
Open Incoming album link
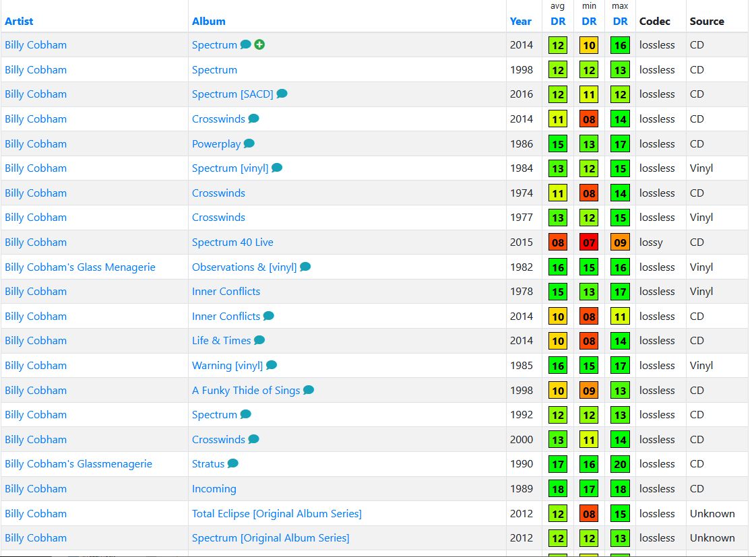click(214, 488)
